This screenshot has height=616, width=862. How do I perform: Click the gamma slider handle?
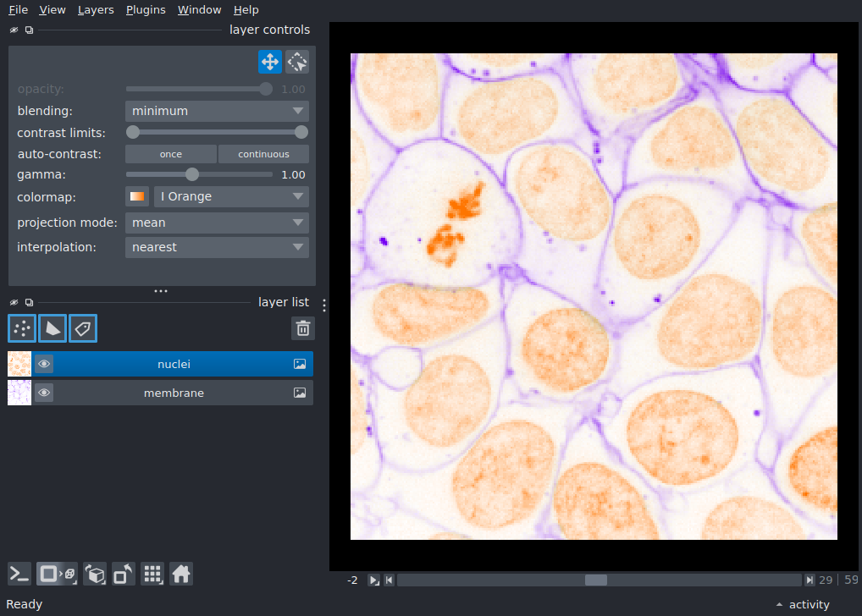[192, 175]
